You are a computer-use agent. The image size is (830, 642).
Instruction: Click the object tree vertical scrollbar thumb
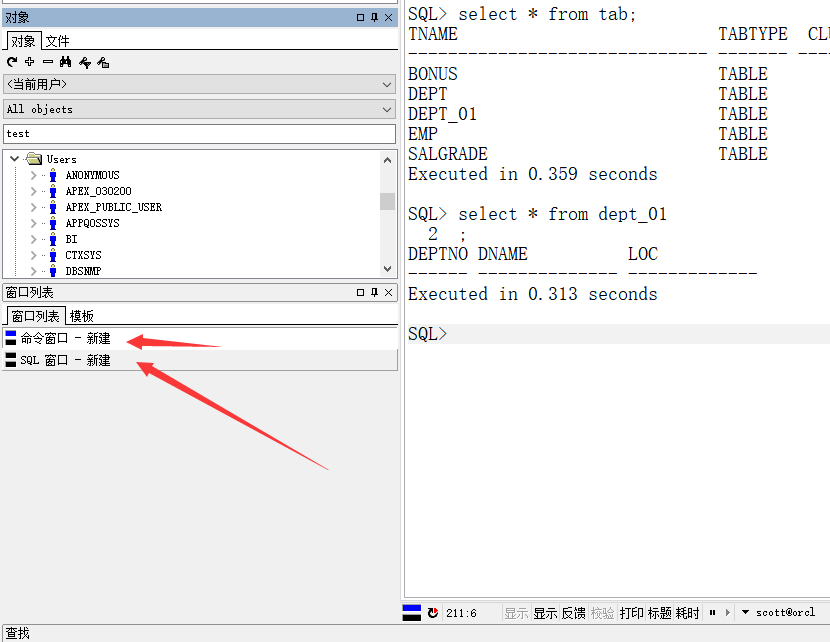tap(387, 201)
